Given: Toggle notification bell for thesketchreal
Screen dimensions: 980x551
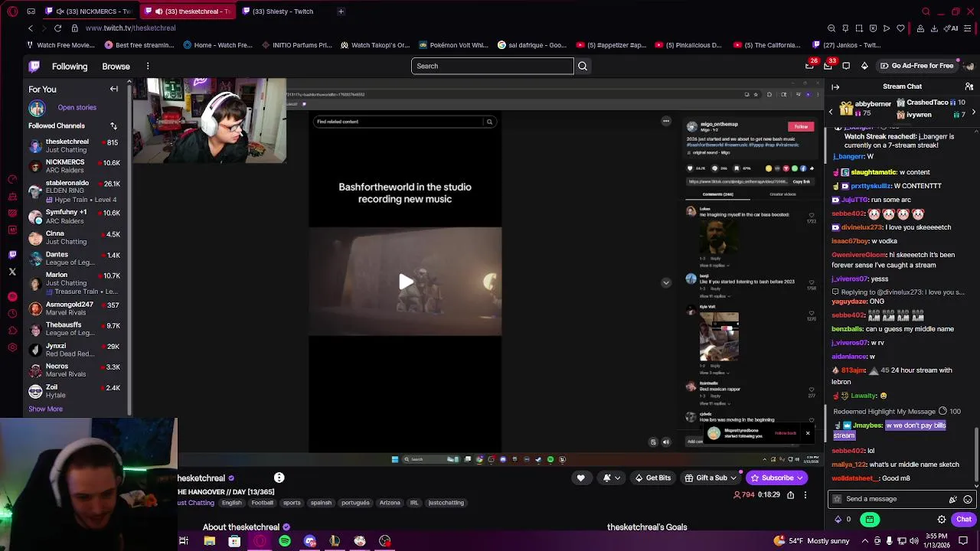Looking at the screenshot, I should (x=609, y=478).
